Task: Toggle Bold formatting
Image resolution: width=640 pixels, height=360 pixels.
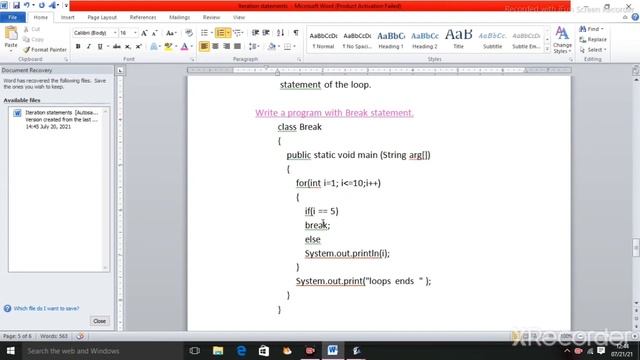Action: point(78,47)
